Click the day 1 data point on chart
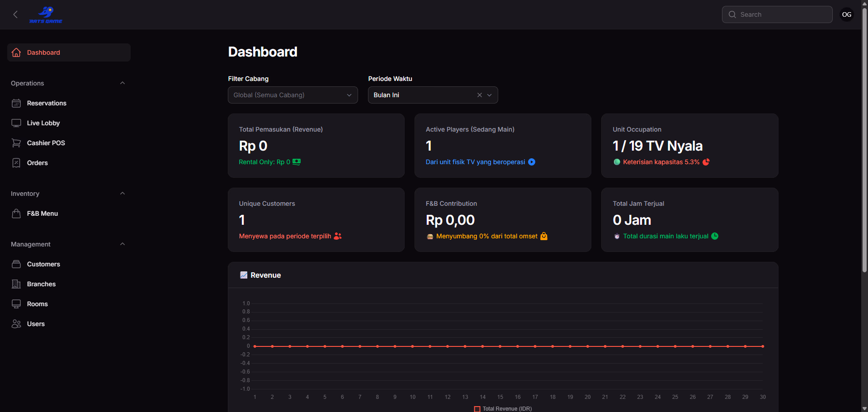Screen dimensions: 868x412 coord(255,346)
